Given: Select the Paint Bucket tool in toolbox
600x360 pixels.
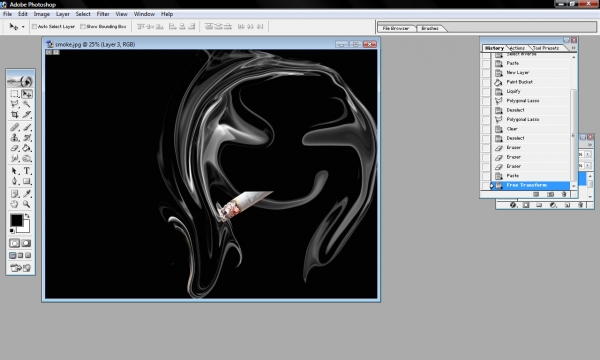Looking at the screenshot, I should coord(27,148).
